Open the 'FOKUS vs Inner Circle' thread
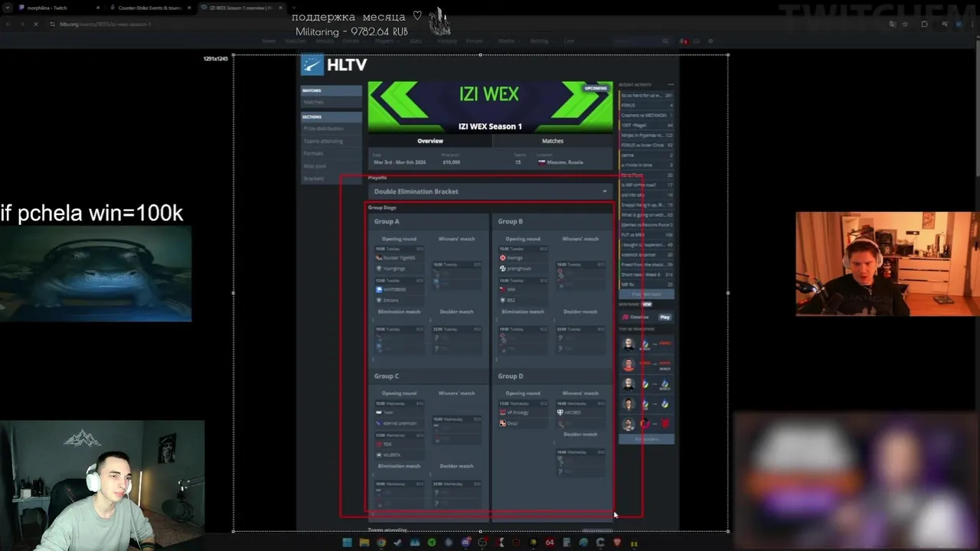Screen dimensions: 980x551 (647, 145)
